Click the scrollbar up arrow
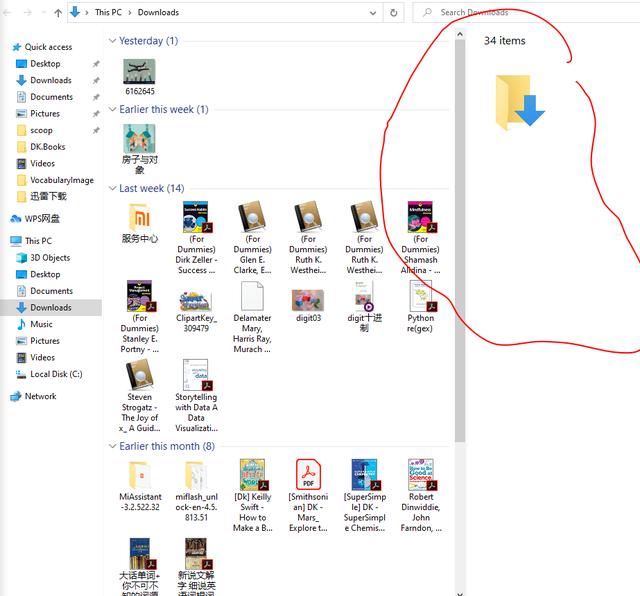The width and height of the screenshot is (640, 596). [x=460, y=34]
